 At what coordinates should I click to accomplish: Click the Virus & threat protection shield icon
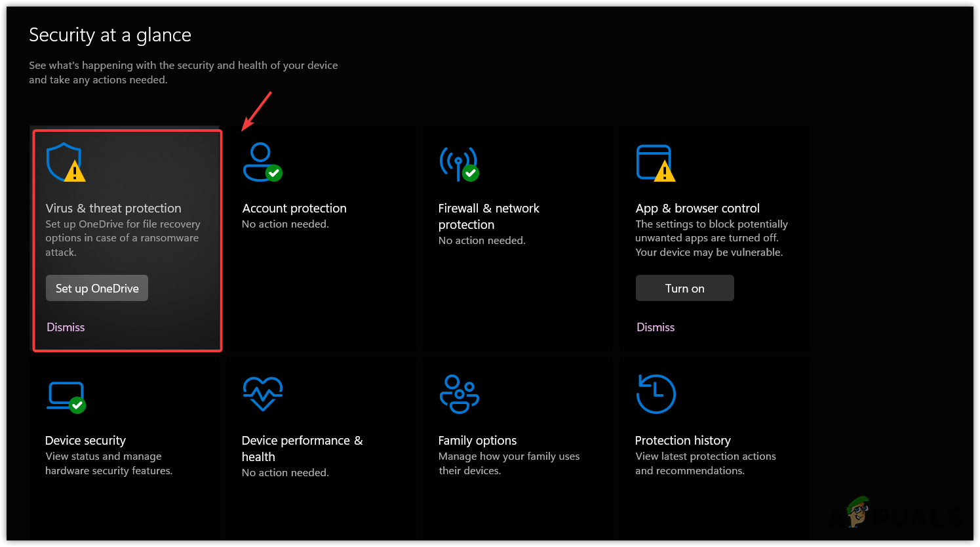click(64, 161)
